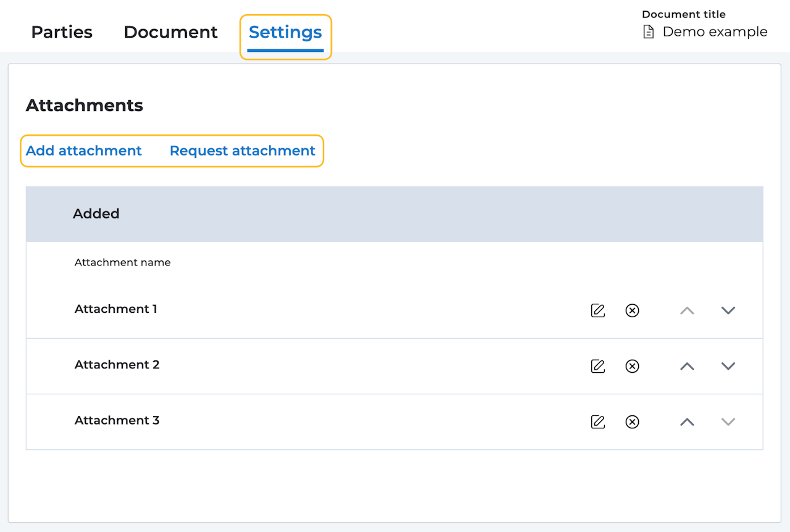Remove Attachment 3 with circled X
Viewport: 790px width, 532px height.
[x=632, y=422]
